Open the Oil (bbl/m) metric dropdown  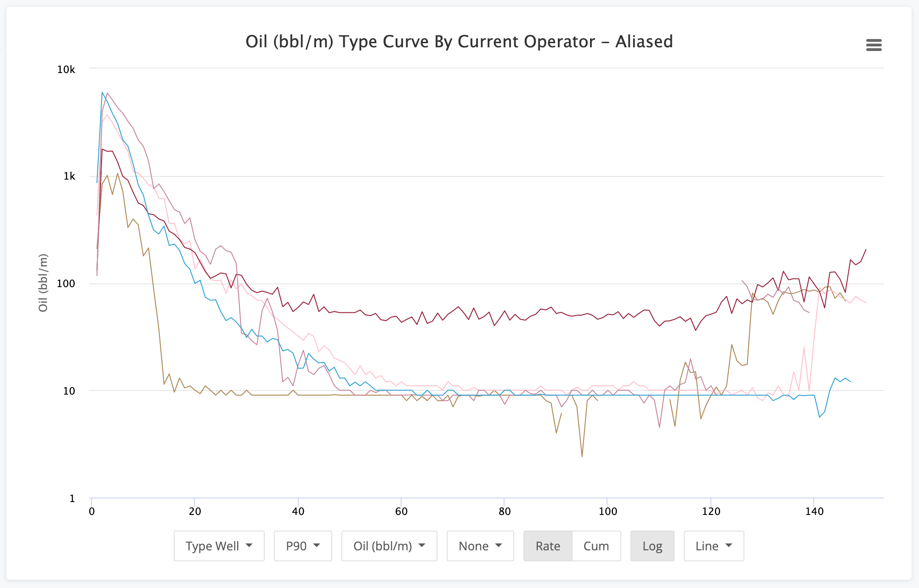(x=389, y=546)
